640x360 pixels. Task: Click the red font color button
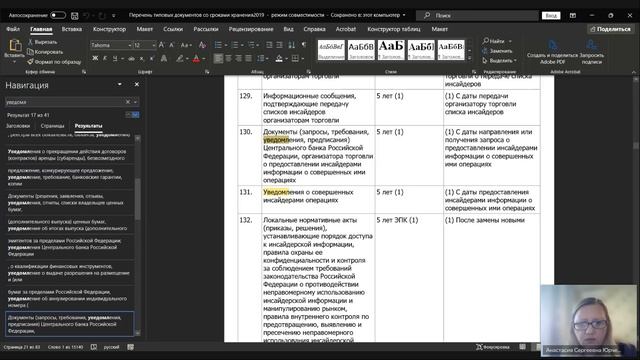[x=196, y=59]
